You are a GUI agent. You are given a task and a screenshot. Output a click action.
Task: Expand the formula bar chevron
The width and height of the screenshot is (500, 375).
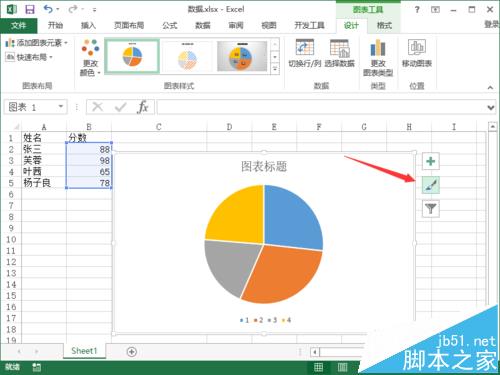pyautogui.click(x=490, y=107)
